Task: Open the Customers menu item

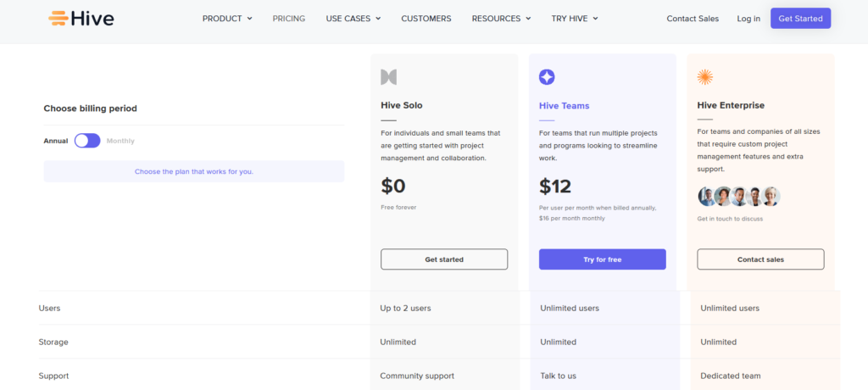Action: pos(426,19)
